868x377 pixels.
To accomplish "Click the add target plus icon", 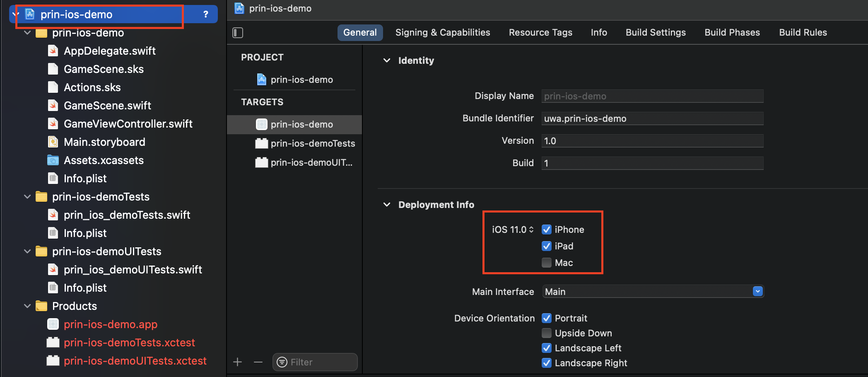I will pyautogui.click(x=237, y=362).
